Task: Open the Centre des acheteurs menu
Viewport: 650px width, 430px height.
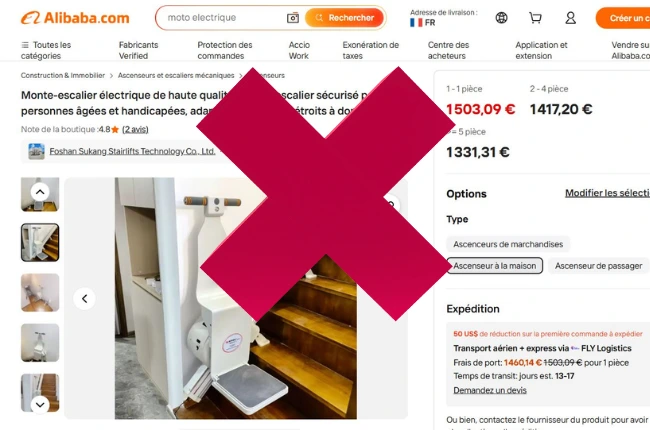Action: tap(448, 50)
